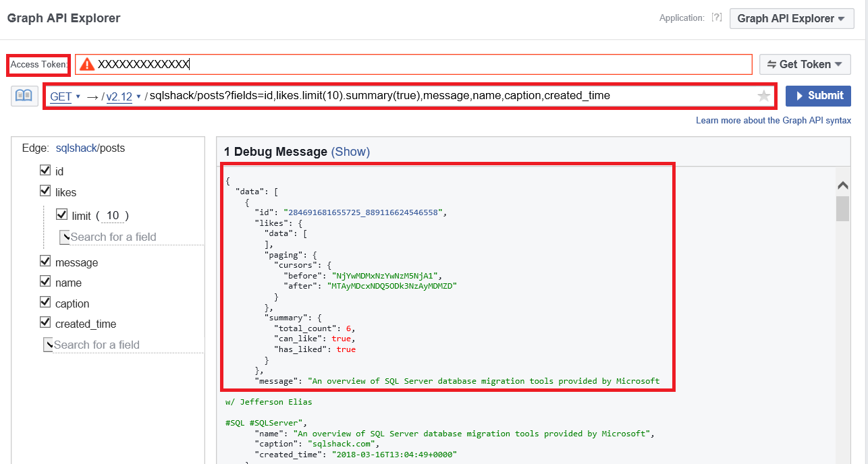The height and width of the screenshot is (464, 868).
Task: Show the debug message
Action: coord(350,152)
